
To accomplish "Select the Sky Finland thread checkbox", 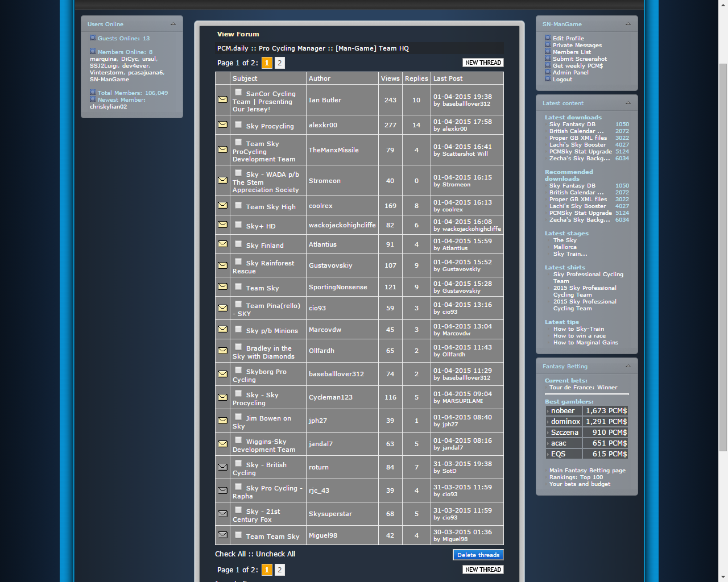I will coord(238,244).
